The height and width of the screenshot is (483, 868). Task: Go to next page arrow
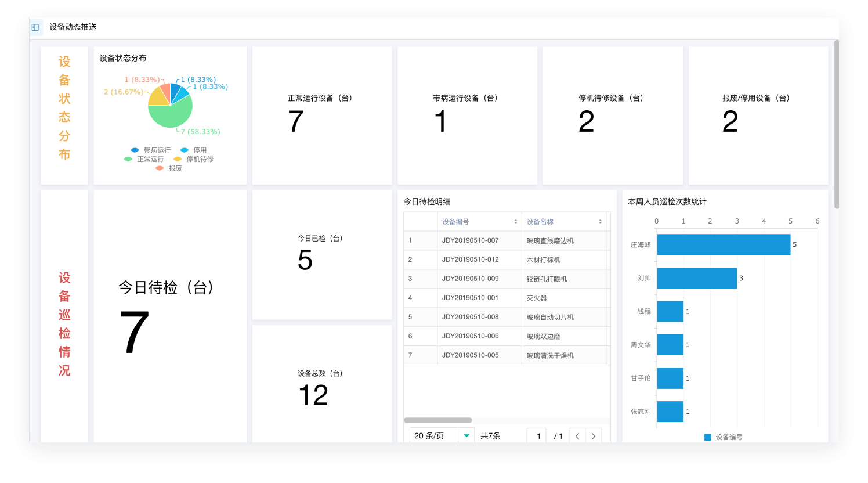pyautogui.click(x=594, y=436)
